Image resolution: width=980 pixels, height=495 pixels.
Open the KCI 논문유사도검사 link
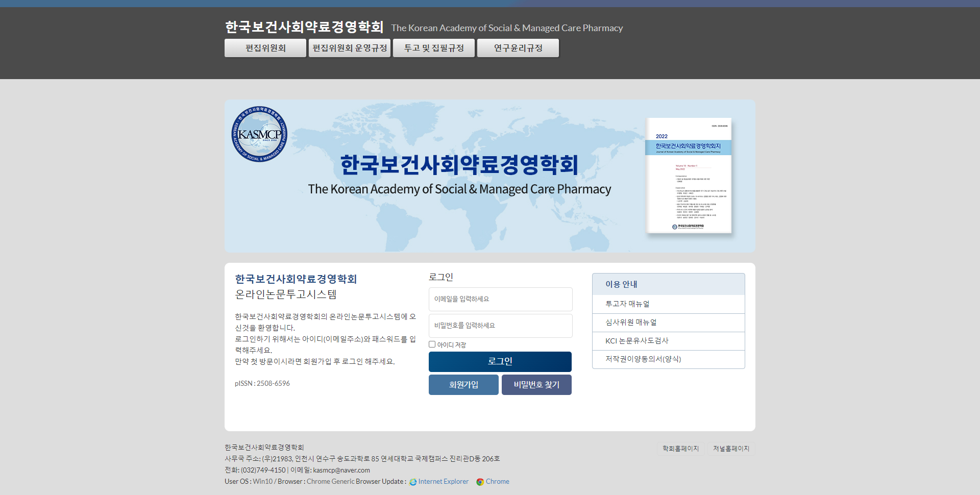[x=668, y=341]
